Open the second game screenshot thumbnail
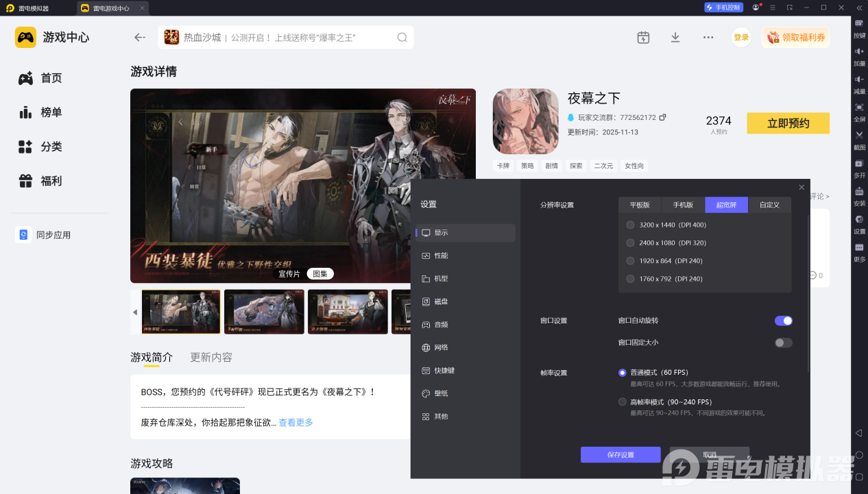Viewport: 868px width, 494px height. coord(264,312)
